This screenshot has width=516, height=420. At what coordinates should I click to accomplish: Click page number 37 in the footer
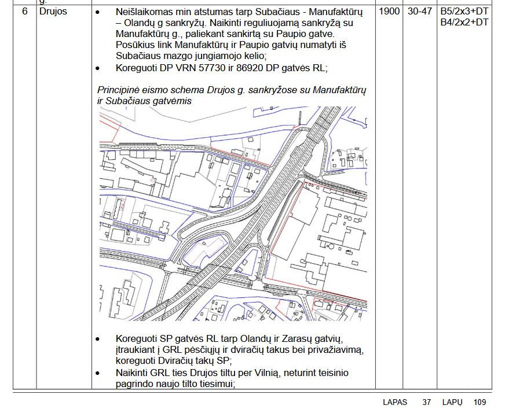point(427,403)
